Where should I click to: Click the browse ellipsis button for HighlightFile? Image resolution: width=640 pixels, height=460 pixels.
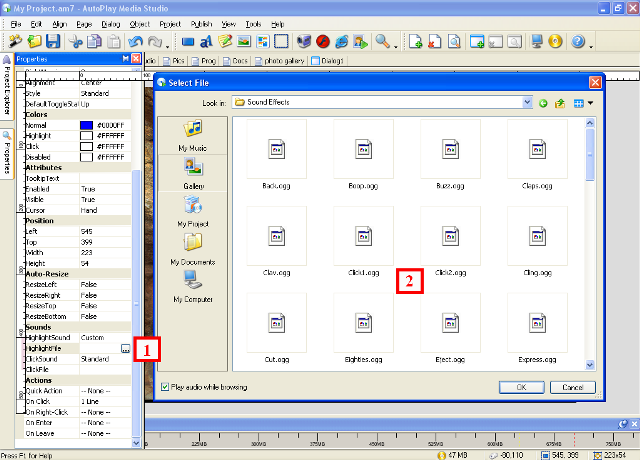click(125, 349)
